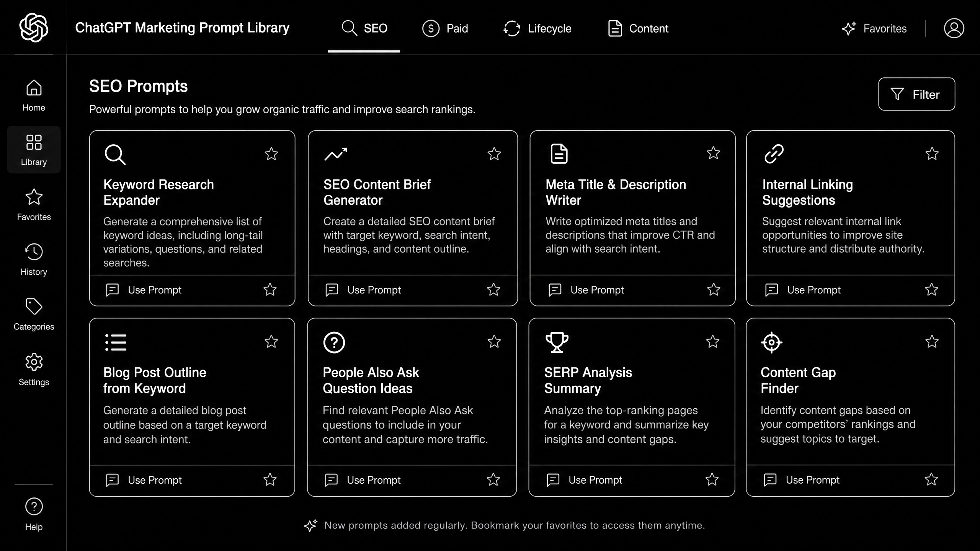Open the user profile avatar icon
The width and height of the screenshot is (980, 551).
[x=954, y=28]
